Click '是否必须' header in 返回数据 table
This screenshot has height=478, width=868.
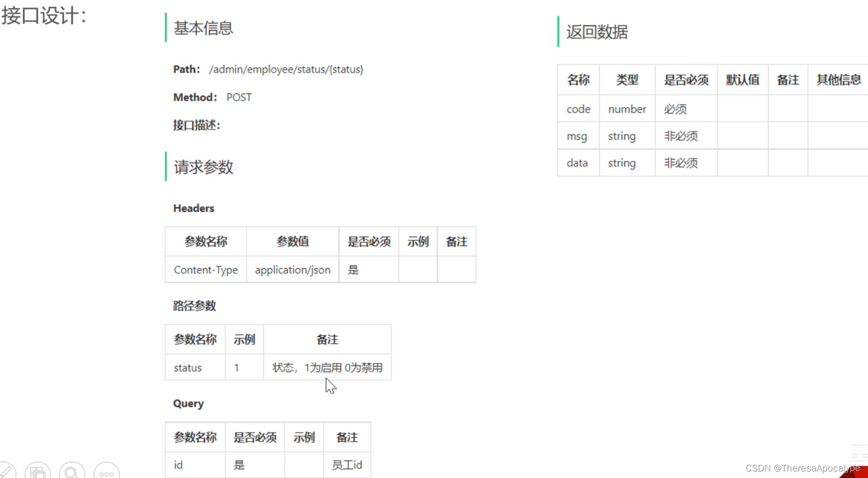pos(686,80)
